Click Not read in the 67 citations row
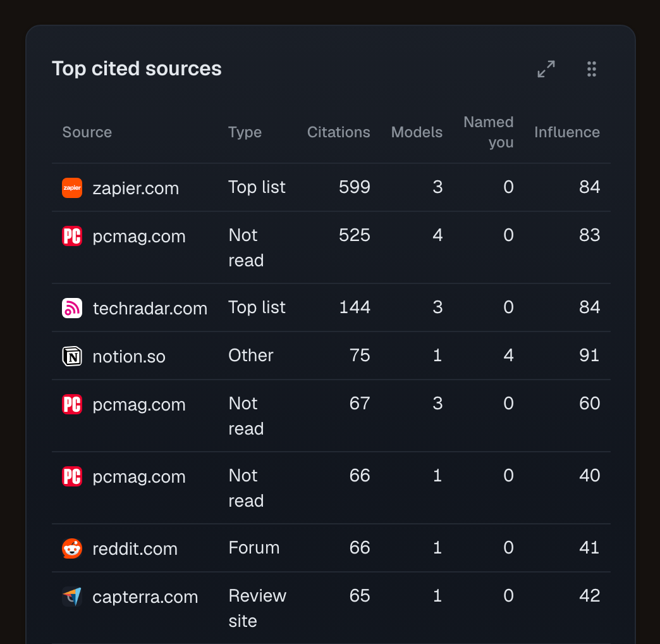 [x=246, y=416]
